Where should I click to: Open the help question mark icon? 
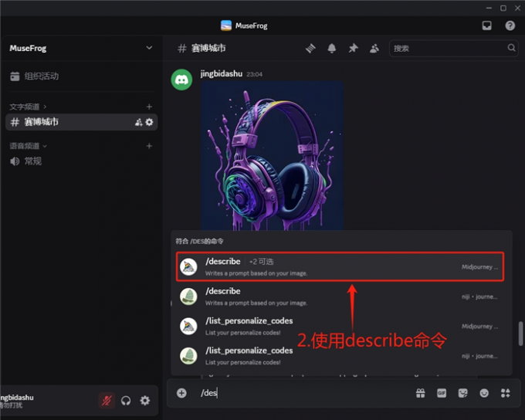(x=510, y=25)
